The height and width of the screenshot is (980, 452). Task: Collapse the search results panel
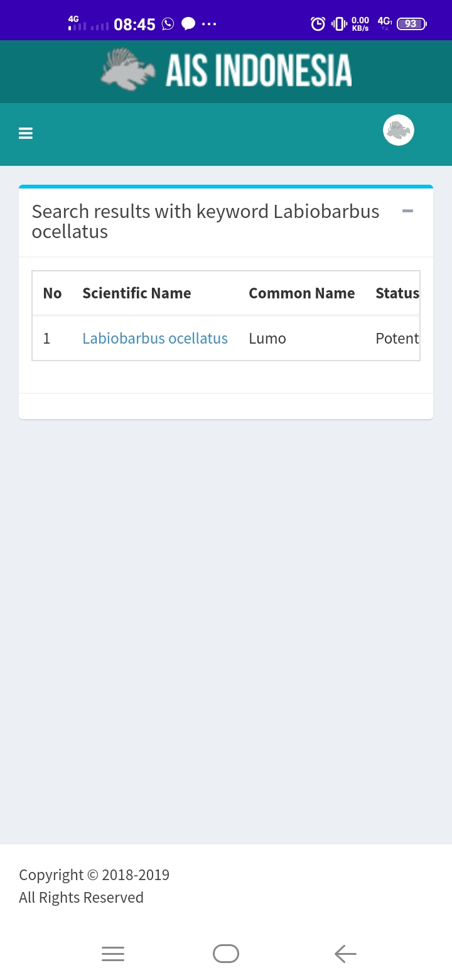click(407, 211)
